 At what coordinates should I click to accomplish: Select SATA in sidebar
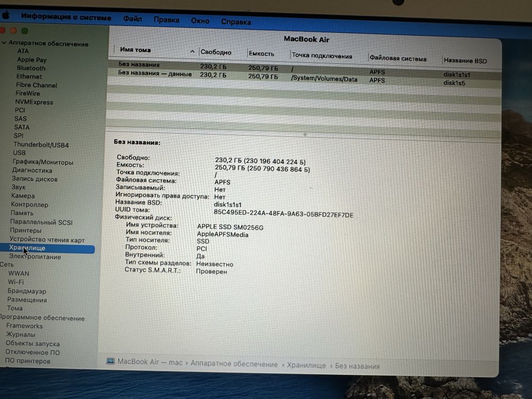pos(22,127)
